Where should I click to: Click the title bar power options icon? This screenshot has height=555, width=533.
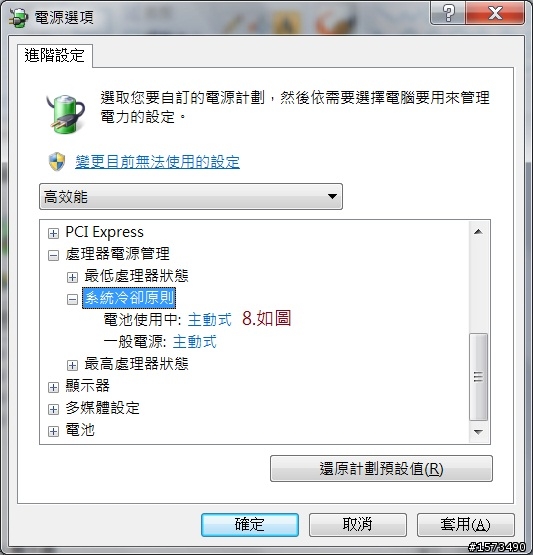click(x=18, y=17)
